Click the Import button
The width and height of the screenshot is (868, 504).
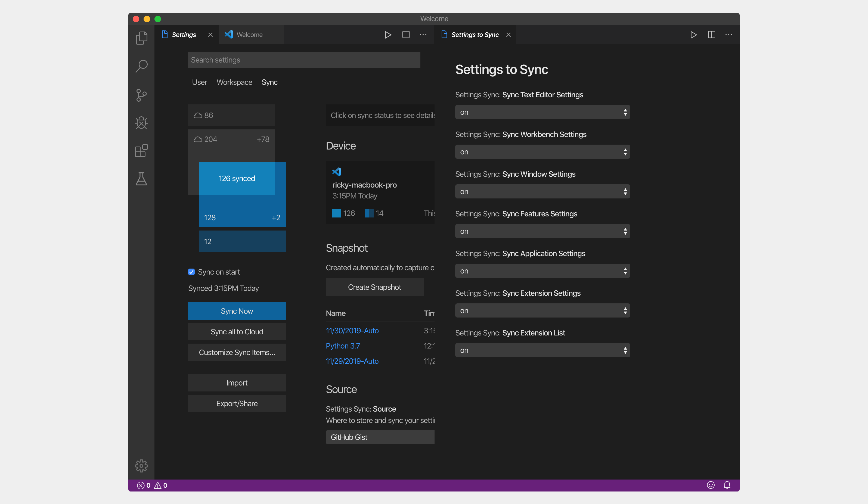(x=237, y=383)
